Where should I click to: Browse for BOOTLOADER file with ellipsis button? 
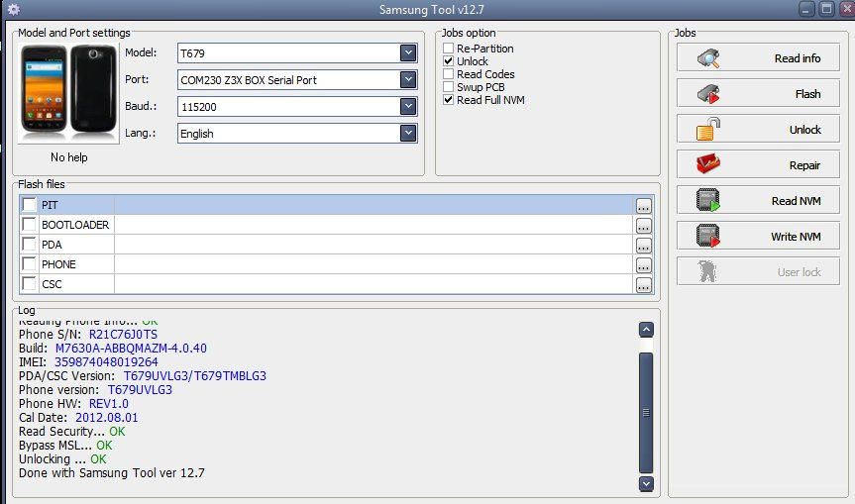click(x=643, y=226)
